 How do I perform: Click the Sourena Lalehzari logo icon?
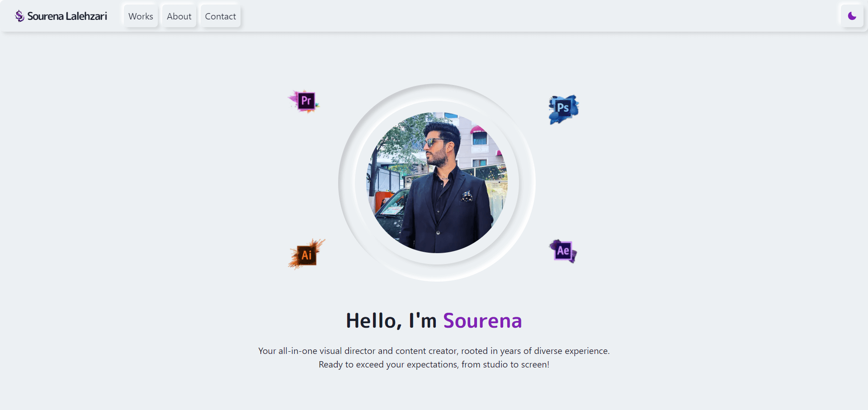19,16
